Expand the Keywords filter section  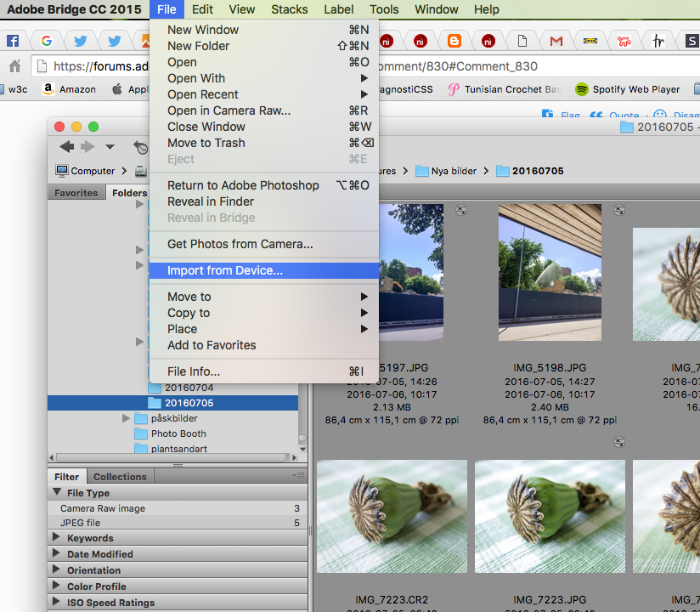[x=57, y=538]
